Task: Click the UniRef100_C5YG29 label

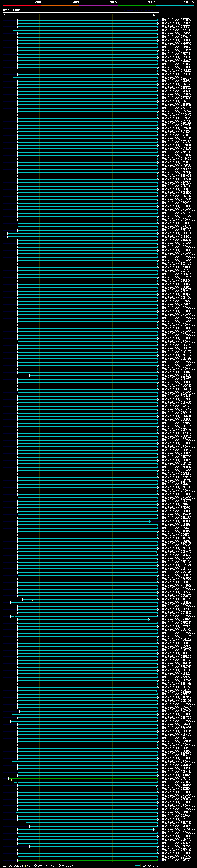Action: (x=176, y=94)
